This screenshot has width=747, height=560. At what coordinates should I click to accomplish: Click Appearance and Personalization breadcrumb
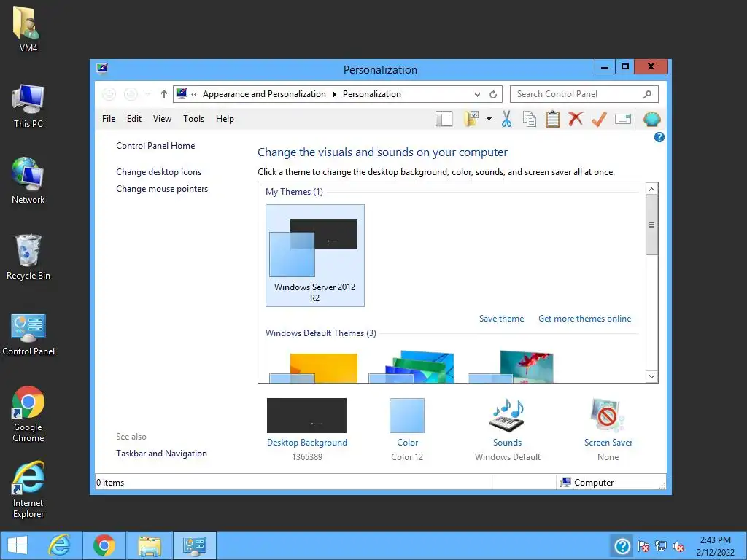coord(264,94)
